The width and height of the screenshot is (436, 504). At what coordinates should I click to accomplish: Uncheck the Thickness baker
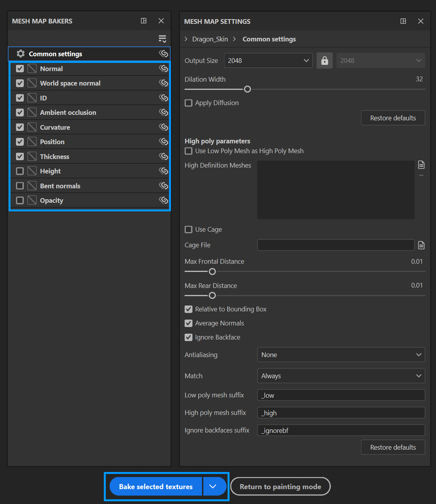click(20, 157)
